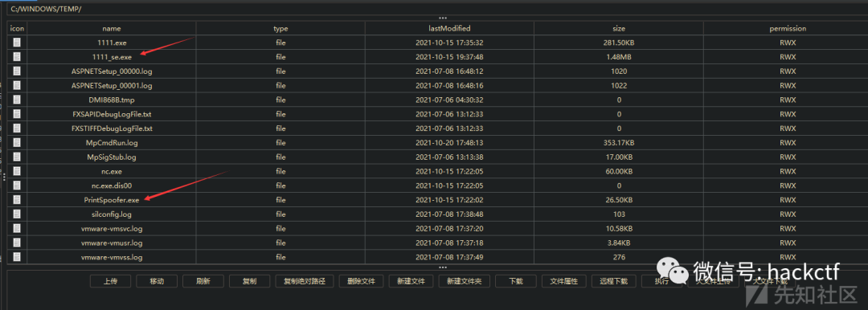Screen dimensions: 868x310
Task: Select the file name silconfig.log
Action: (x=111, y=214)
